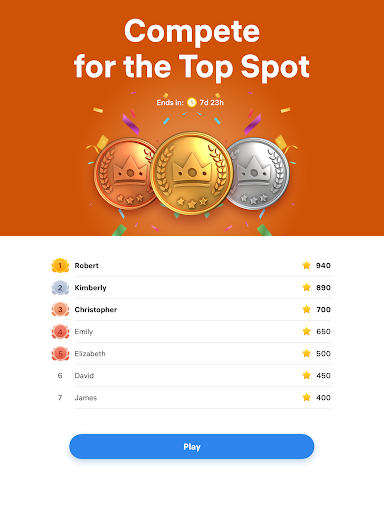
Task: Click the bronze third-place rank badge
Action: pos(60,310)
